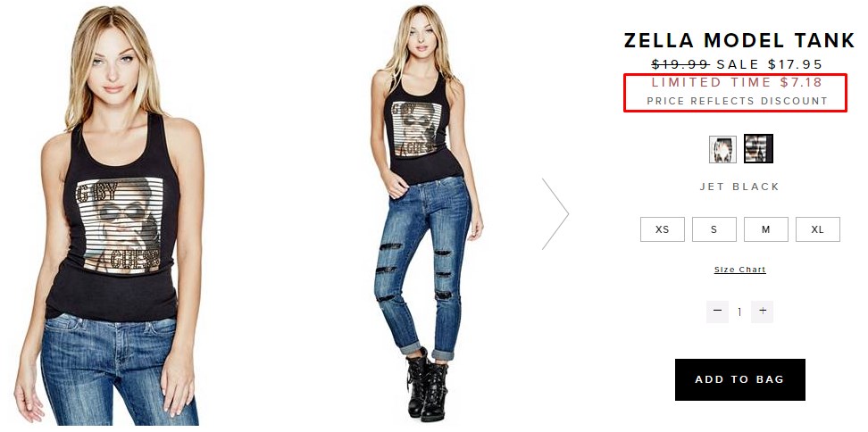The image size is (868, 432).
Task: Click the next image arrow chevron
Action: point(555,213)
